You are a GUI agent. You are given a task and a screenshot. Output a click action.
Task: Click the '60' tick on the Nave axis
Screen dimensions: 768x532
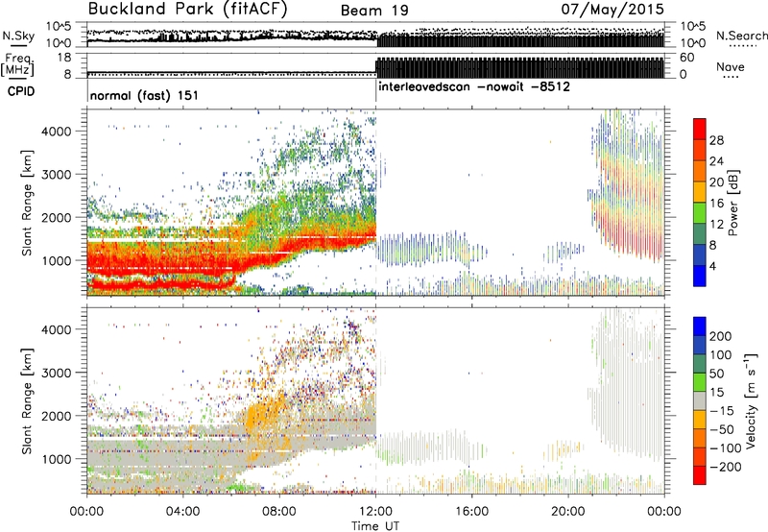686,58
